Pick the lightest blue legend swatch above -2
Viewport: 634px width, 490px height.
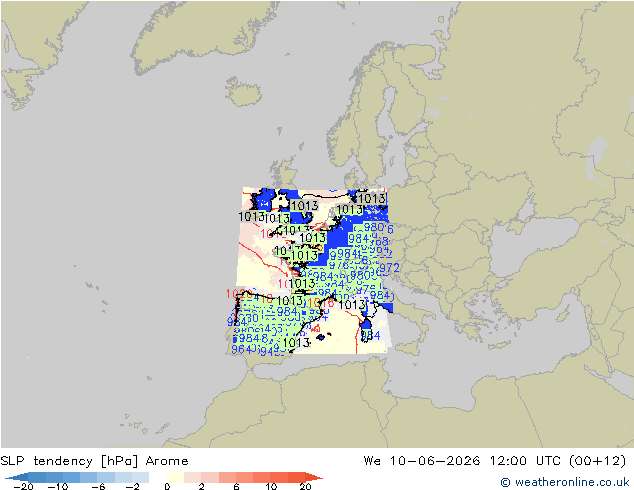(140, 477)
